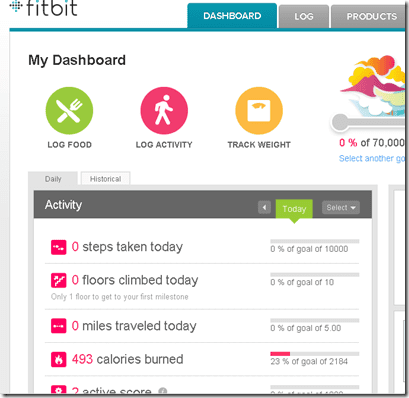Click the floors climbed stairs icon
The image size is (409, 398).
tap(58, 280)
